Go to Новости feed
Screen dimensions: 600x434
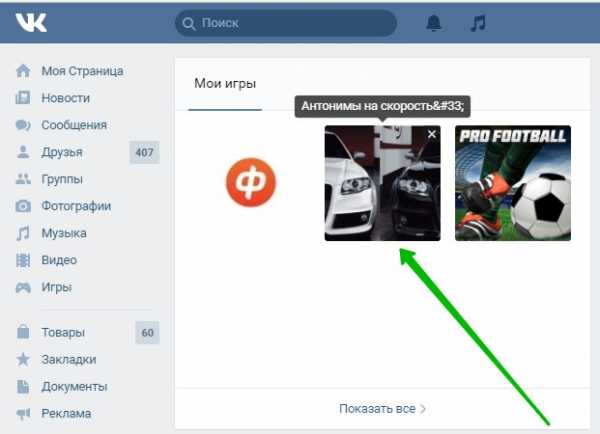[65, 98]
